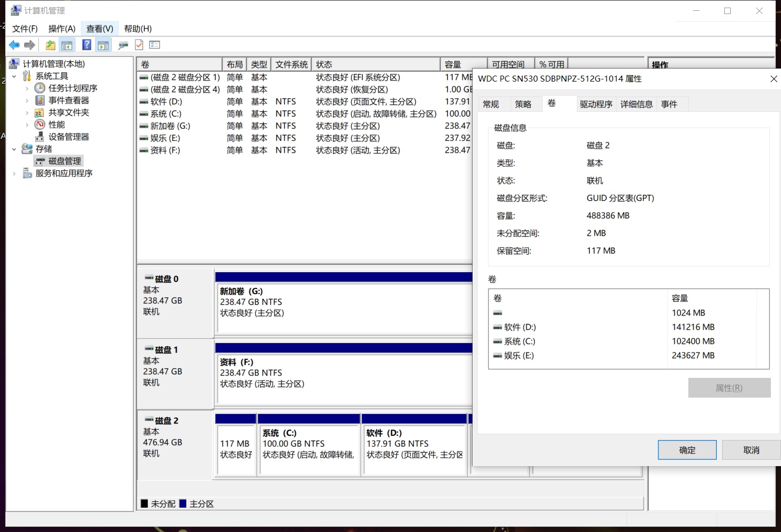Expand the 事件查看器 tree node
The height and width of the screenshot is (532, 781).
coord(27,100)
